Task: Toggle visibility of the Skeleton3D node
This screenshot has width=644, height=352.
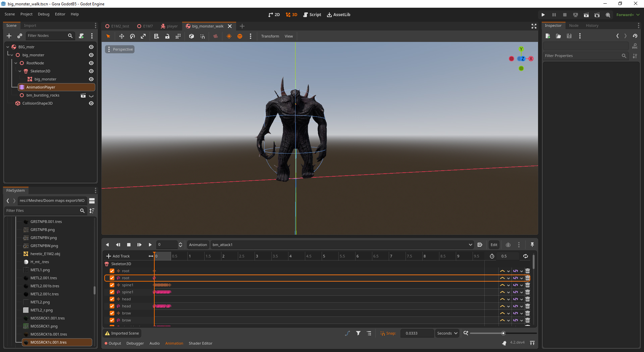Action: click(91, 71)
